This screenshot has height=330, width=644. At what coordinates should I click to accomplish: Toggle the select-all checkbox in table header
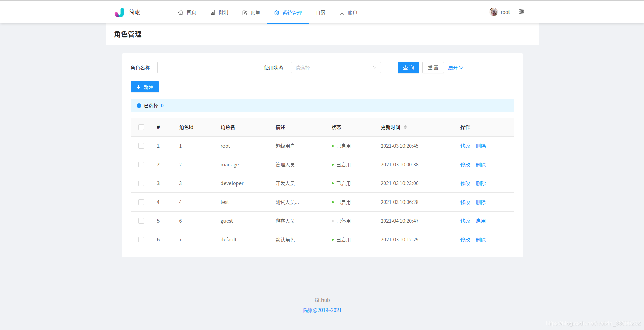[x=141, y=127]
